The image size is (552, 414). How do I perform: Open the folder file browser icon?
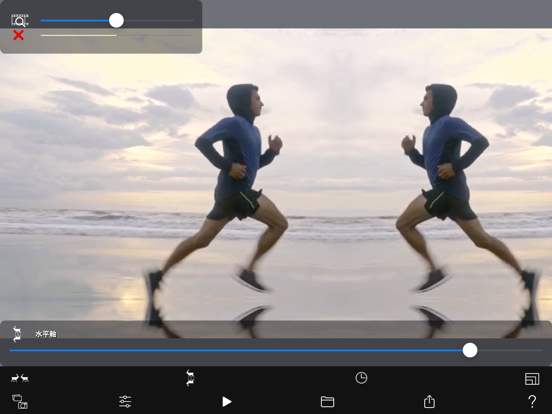pyautogui.click(x=327, y=402)
